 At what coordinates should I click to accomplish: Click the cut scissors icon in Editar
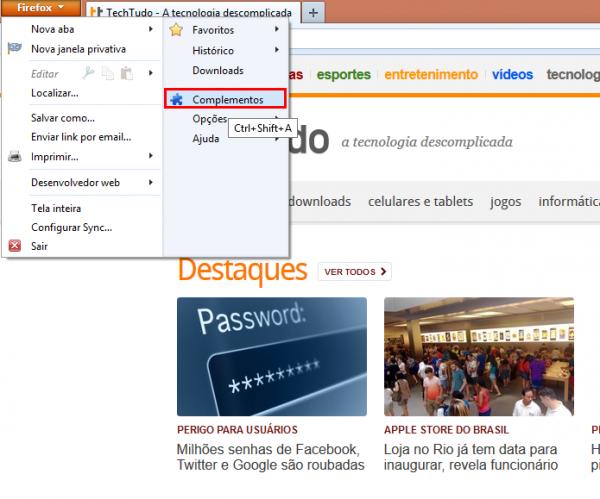[x=88, y=72]
